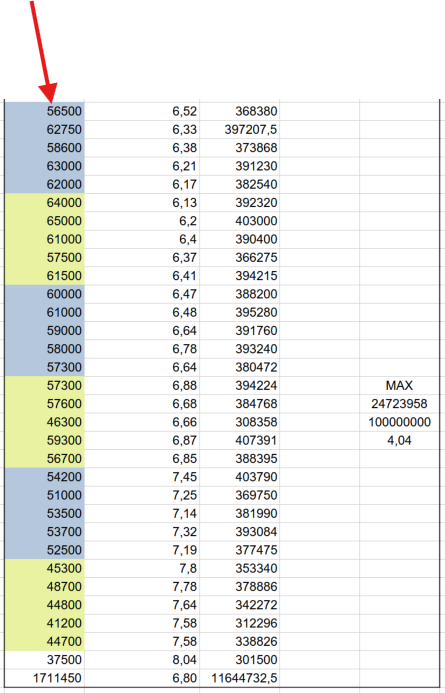Click the average cell showing 6,80
Screen dimensions: 445x693
pyautogui.click(x=142, y=678)
